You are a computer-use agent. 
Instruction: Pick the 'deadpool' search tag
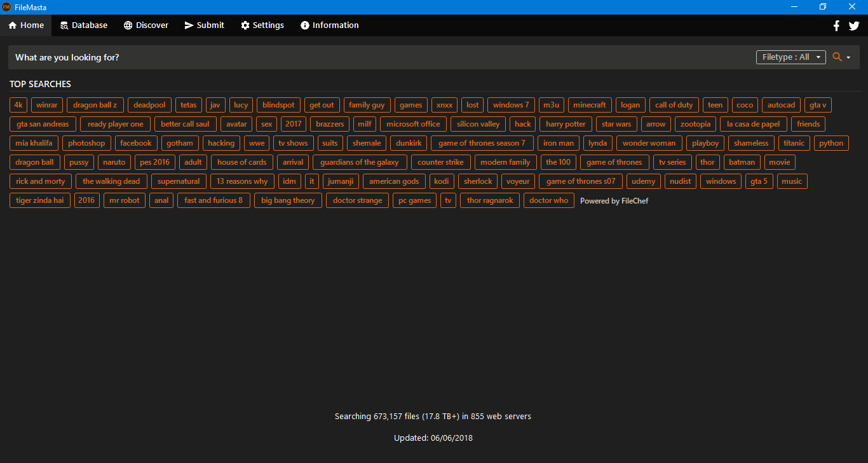[x=150, y=105]
